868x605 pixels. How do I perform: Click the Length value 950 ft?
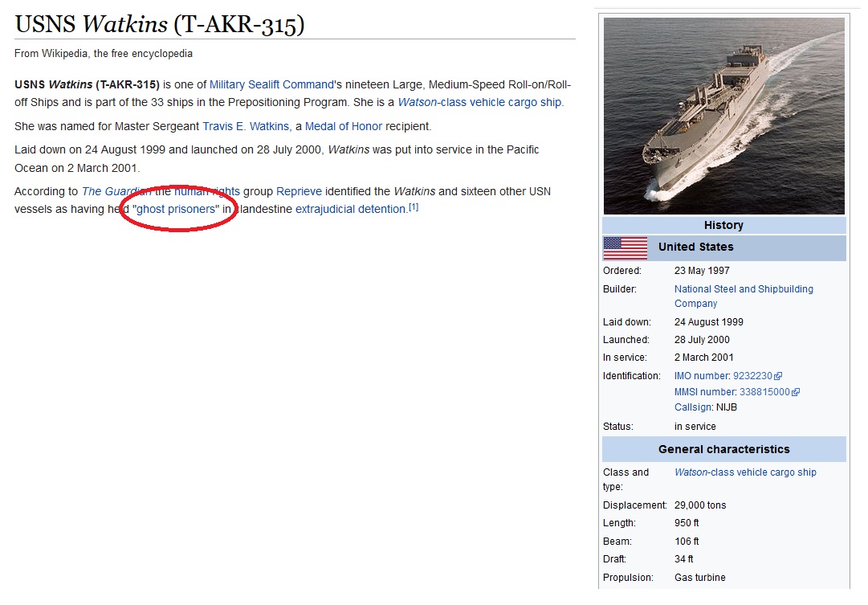pyautogui.click(x=687, y=523)
